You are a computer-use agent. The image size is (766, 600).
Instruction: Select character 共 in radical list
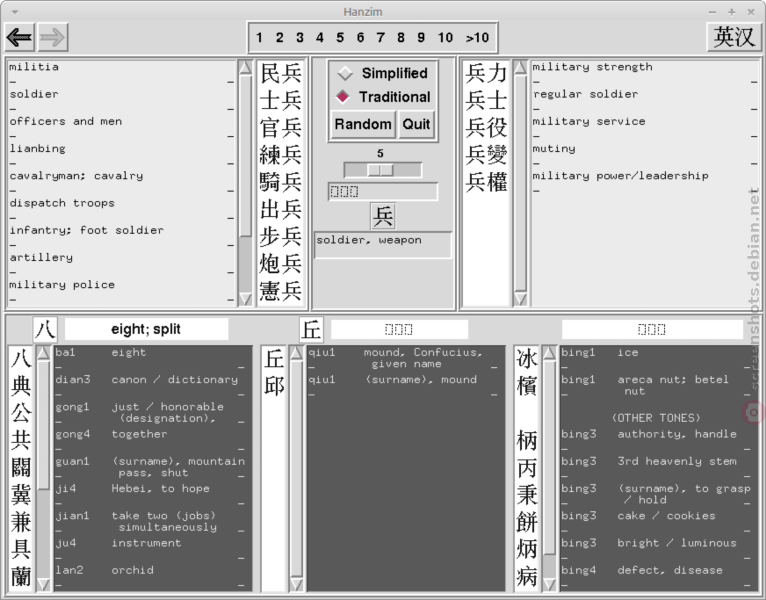21,441
